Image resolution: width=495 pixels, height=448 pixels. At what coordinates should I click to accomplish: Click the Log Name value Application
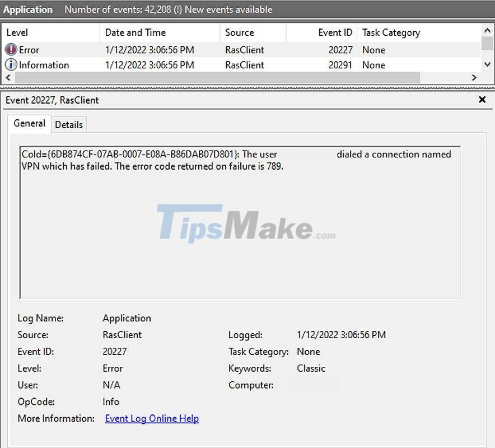pos(127,318)
